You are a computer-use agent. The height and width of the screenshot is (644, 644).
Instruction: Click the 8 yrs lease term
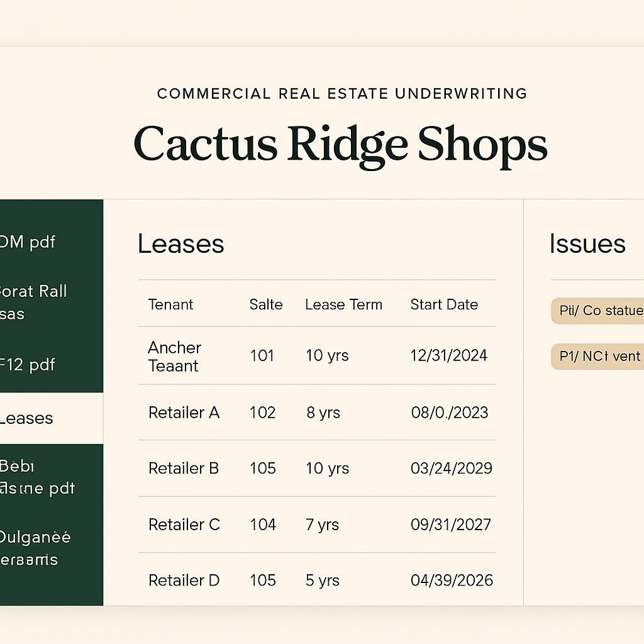click(323, 413)
